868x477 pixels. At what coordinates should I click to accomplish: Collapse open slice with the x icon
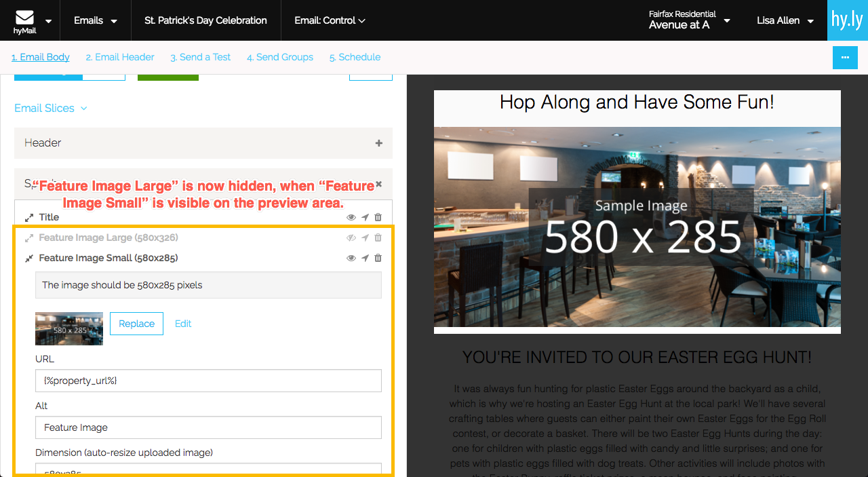point(379,184)
